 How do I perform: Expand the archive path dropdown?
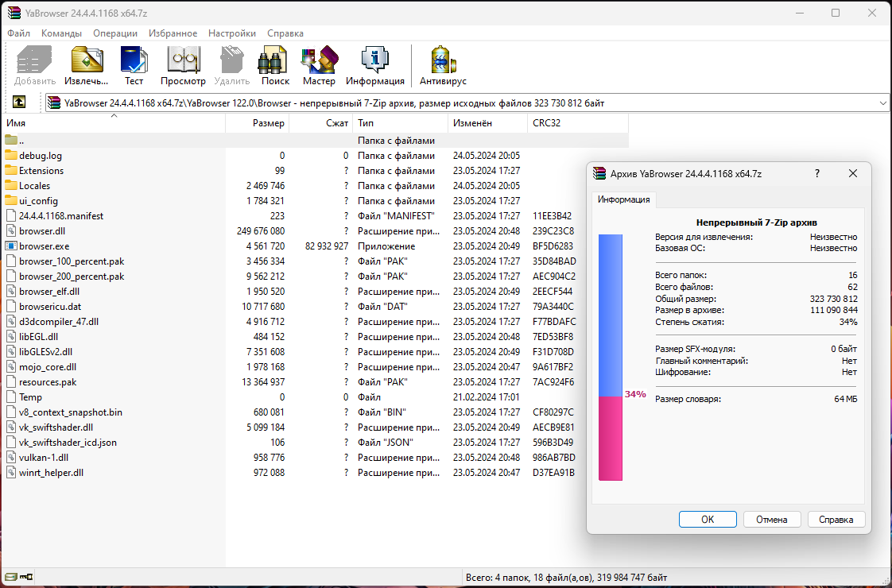click(x=883, y=103)
